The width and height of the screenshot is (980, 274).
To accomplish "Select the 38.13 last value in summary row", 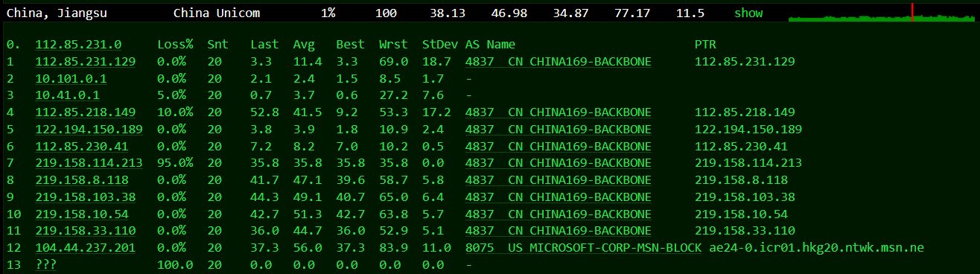I will [x=448, y=13].
